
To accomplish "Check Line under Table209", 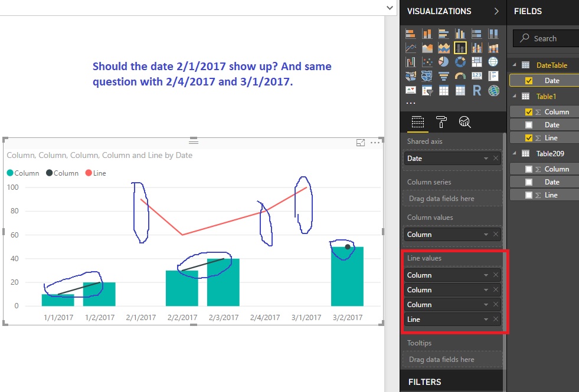I will [x=529, y=195].
